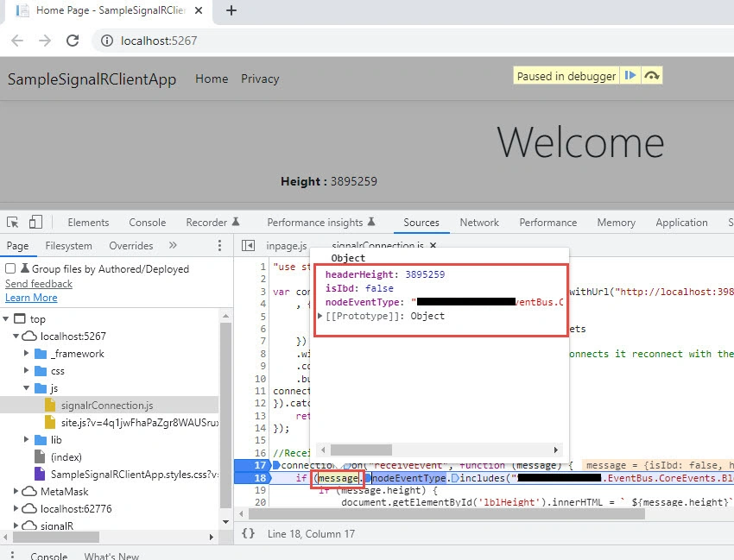Click the navigator scroll-down arrow
Viewport: 734px width, 560px height.
[x=226, y=522]
